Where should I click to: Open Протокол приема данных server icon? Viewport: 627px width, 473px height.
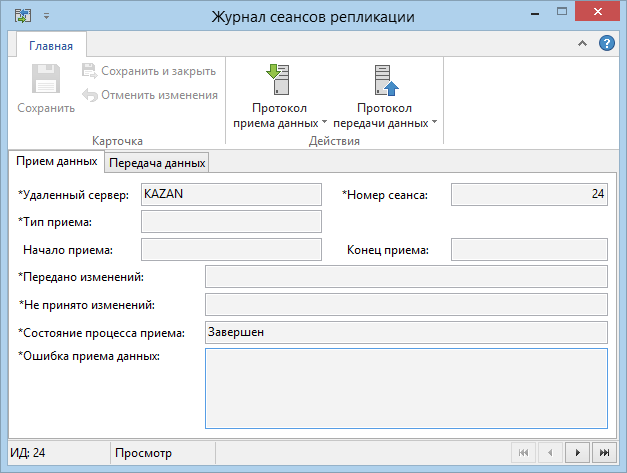[x=278, y=80]
